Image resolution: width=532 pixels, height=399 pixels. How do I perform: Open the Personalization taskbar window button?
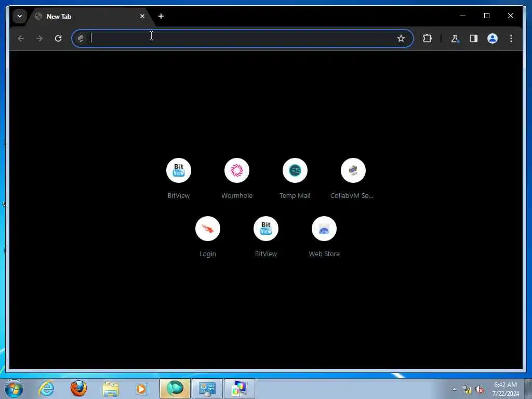(240, 389)
